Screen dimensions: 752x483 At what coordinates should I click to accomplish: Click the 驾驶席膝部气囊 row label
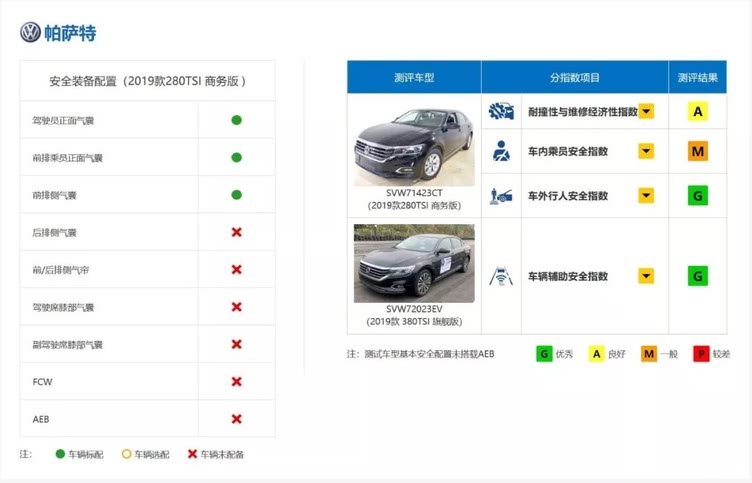pos(63,307)
